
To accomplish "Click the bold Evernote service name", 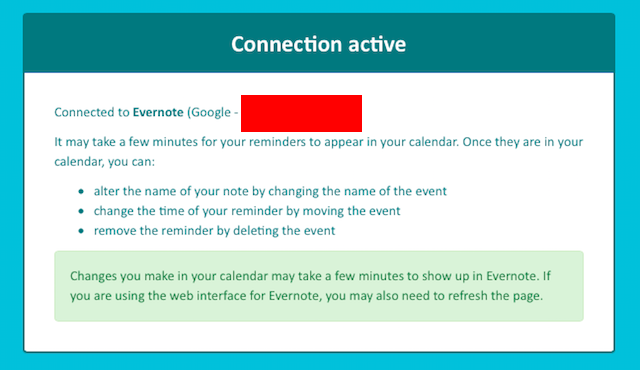I will [158, 112].
